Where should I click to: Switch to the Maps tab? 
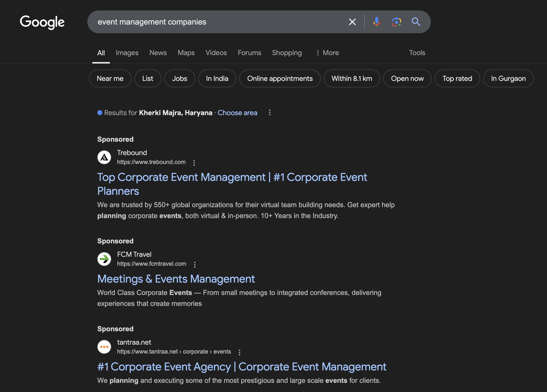186,53
